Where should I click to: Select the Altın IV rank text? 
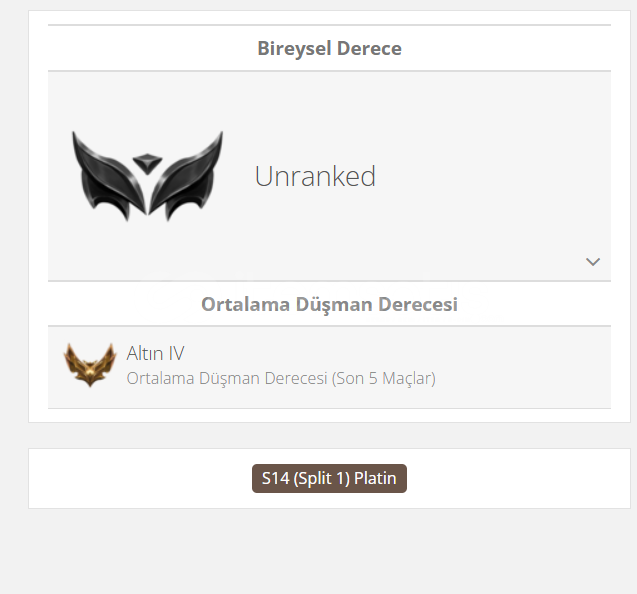155,353
